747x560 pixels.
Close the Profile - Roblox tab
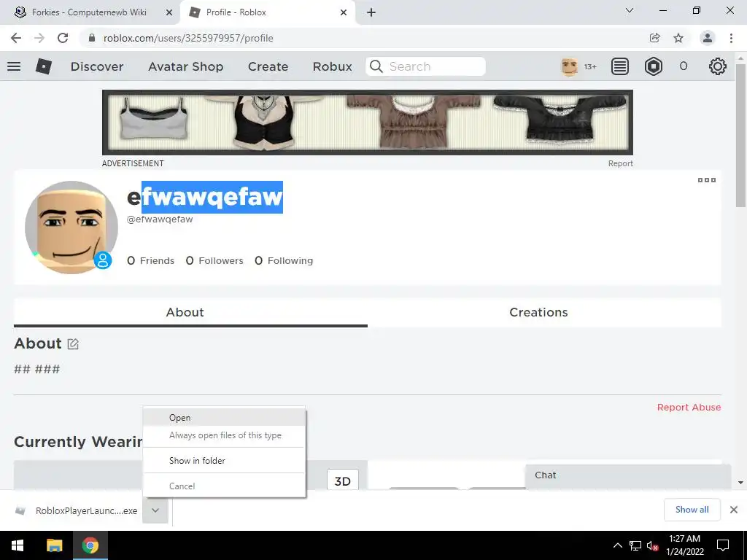pyautogui.click(x=344, y=12)
